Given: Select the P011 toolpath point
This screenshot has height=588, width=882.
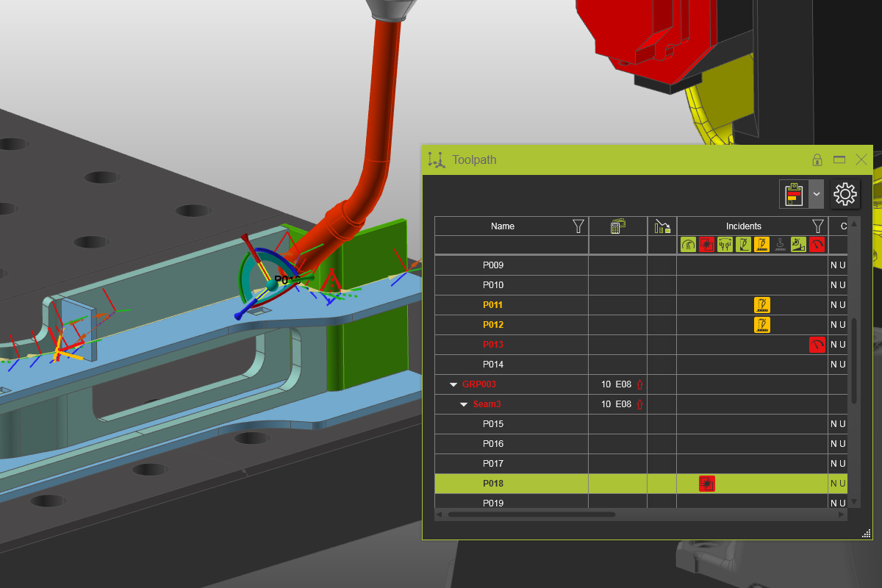Looking at the screenshot, I should tap(492, 305).
